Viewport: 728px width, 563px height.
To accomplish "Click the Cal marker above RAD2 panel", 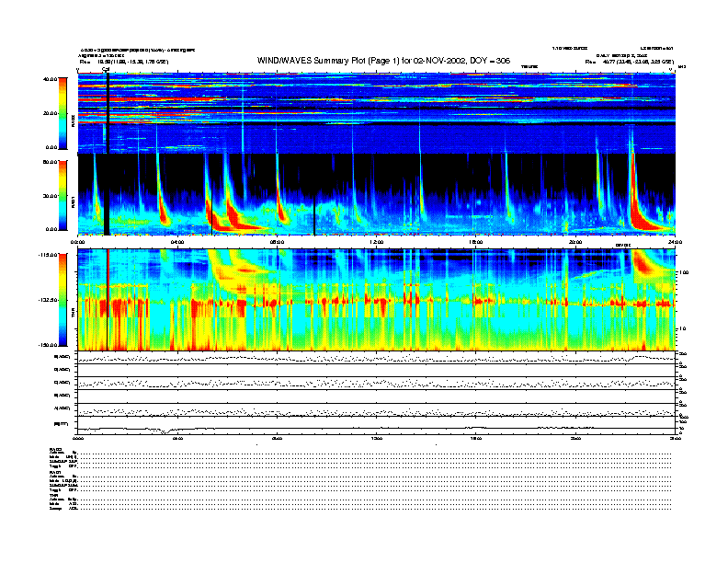I will coord(106,69).
